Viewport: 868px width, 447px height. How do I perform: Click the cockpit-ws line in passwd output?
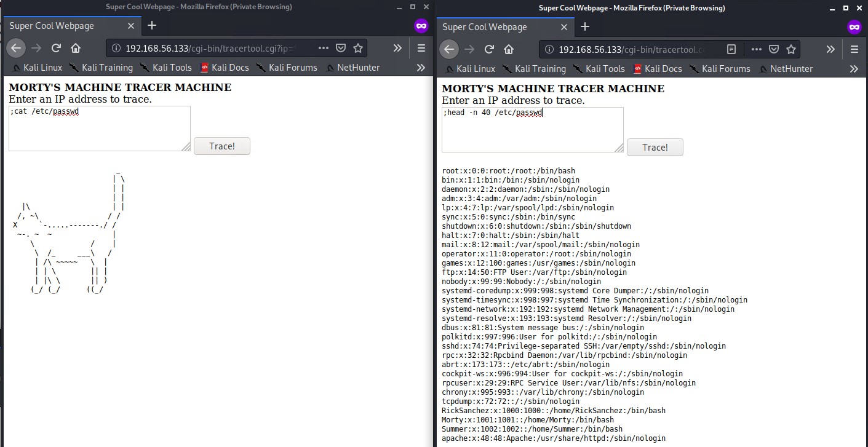pyautogui.click(x=562, y=374)
